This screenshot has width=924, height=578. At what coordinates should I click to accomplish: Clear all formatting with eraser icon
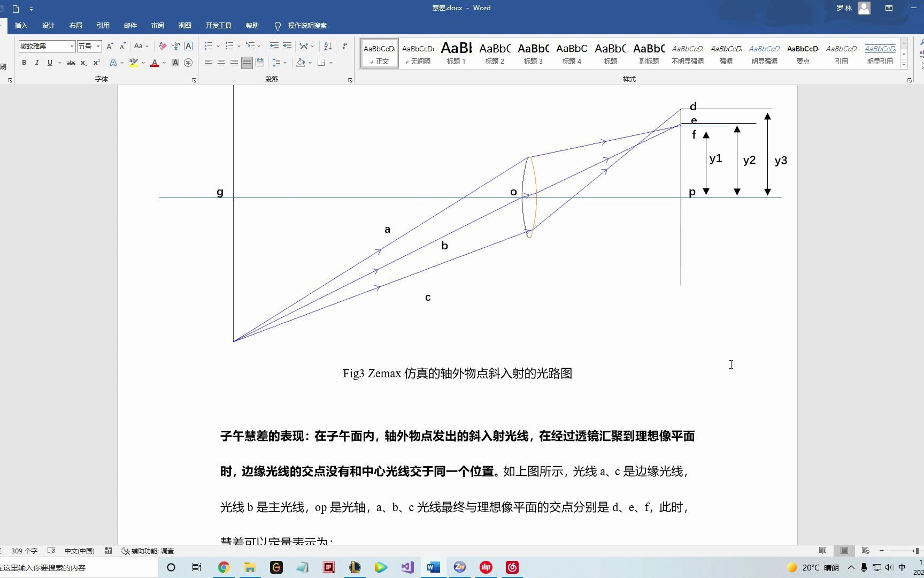[163, 46]
